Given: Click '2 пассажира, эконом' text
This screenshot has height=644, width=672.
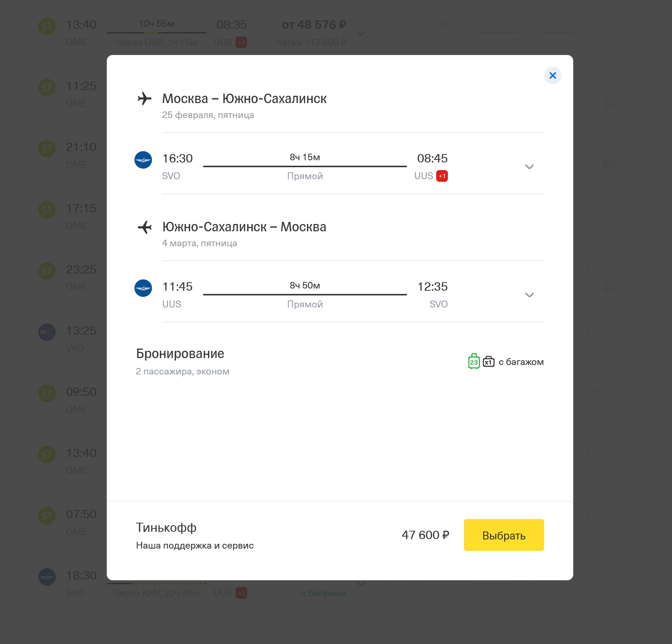Looking at the screenshot, I should [x=183, y=372].
